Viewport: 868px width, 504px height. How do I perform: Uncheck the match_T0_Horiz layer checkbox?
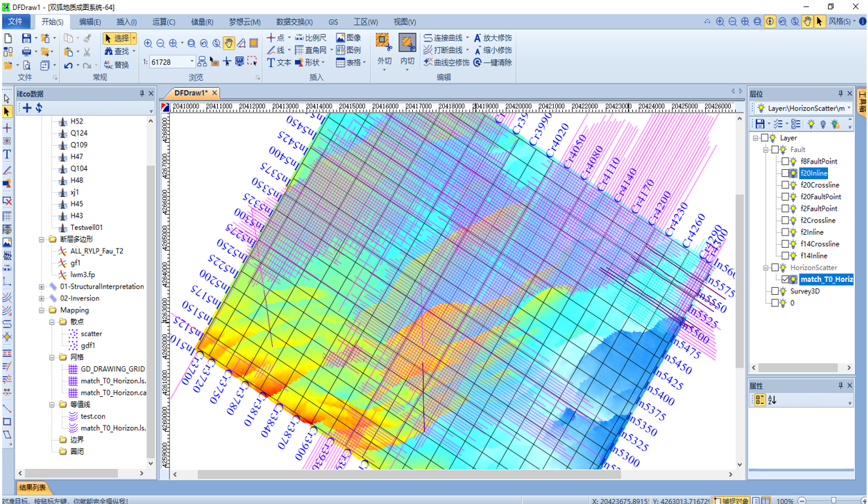[785, 280]
